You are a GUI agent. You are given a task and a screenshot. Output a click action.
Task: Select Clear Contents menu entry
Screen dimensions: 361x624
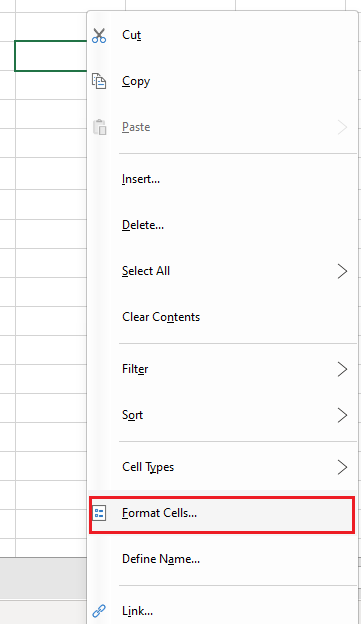[222, 317]
